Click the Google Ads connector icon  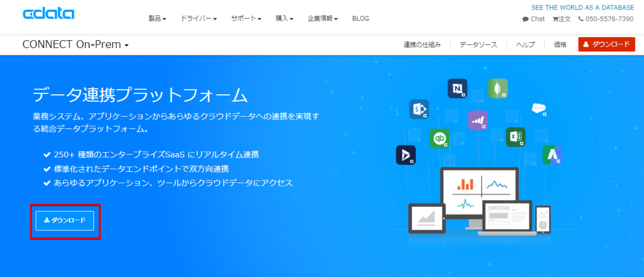pyautogui.click(x=552, y=155)
